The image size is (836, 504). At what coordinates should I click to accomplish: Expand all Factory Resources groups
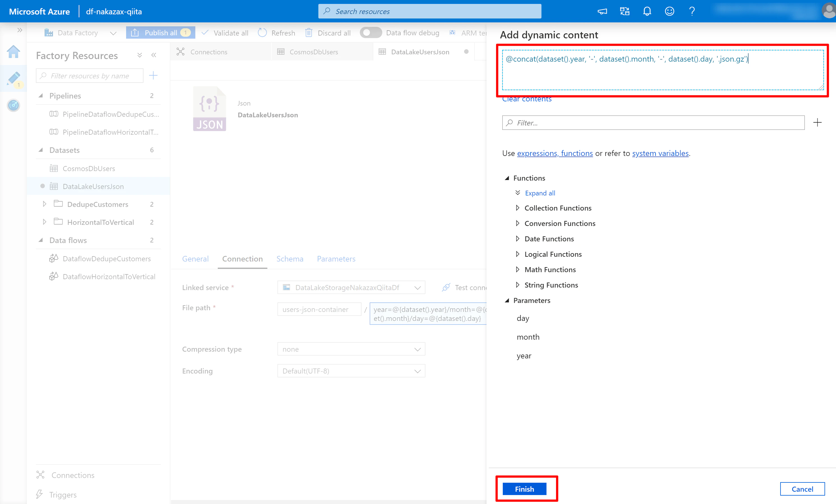(140, 55)
